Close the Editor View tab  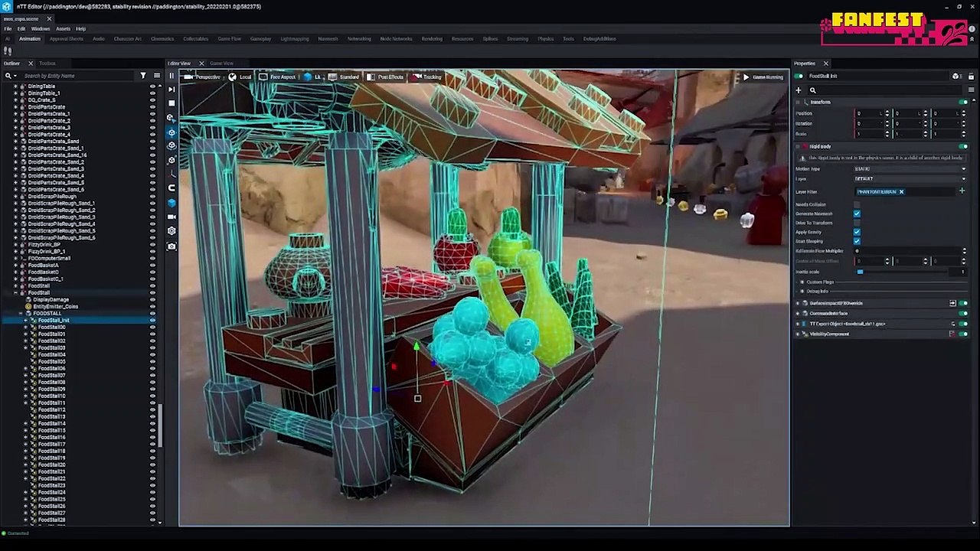point(201,64)
